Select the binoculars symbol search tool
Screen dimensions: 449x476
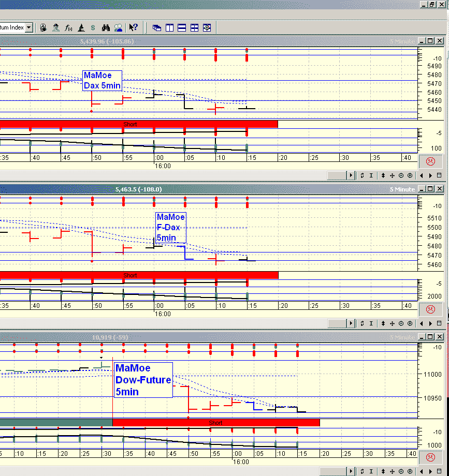pyautogui.click(x=106, y=27)
